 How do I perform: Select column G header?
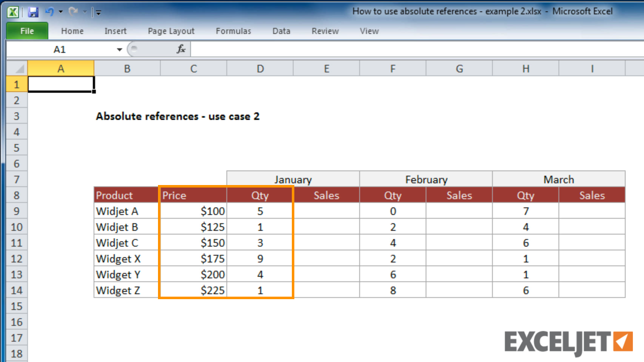[x=459, y=68]
